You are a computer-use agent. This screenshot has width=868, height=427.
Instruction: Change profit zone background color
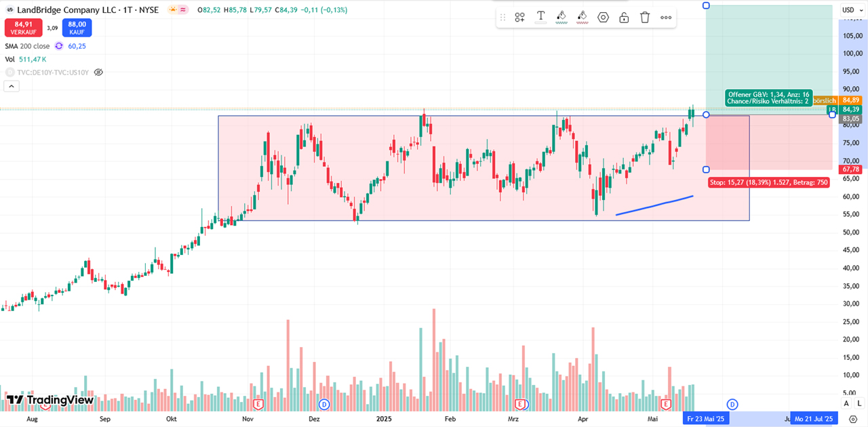pos(561,17)
